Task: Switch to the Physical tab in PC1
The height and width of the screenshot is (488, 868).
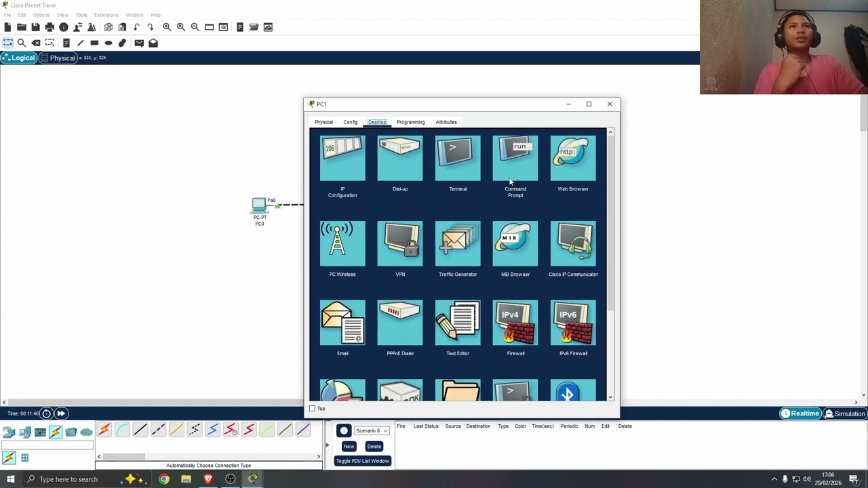Action: pyautogui.click(x=323, y=122)
